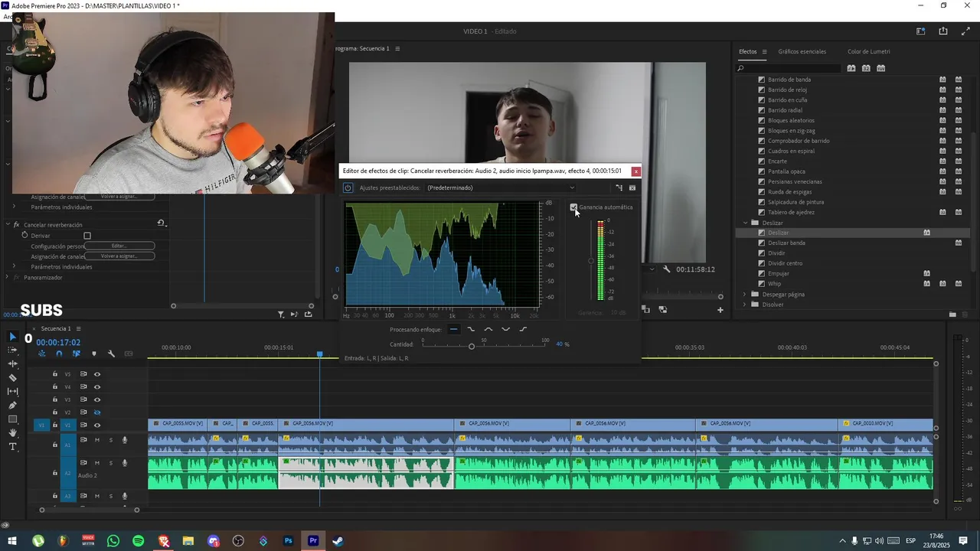The width and height of the screenshot is (980, 551).
Task: Select the flat processing focus shape
Action: click(454, 329)
